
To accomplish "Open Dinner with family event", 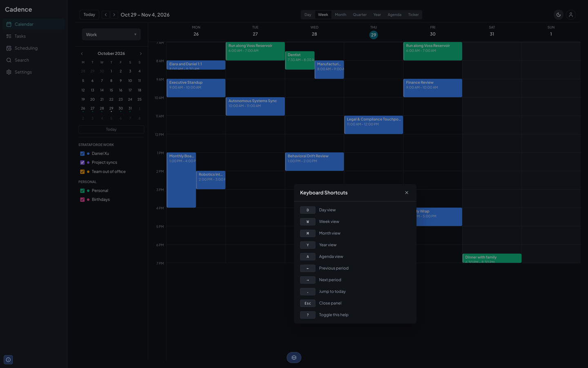I will click(x=492, y=258).
